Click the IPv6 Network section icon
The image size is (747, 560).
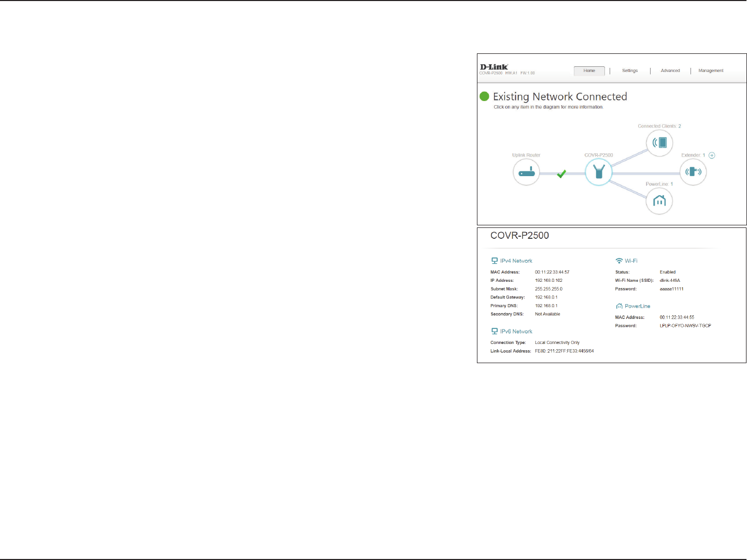point(495,331)
